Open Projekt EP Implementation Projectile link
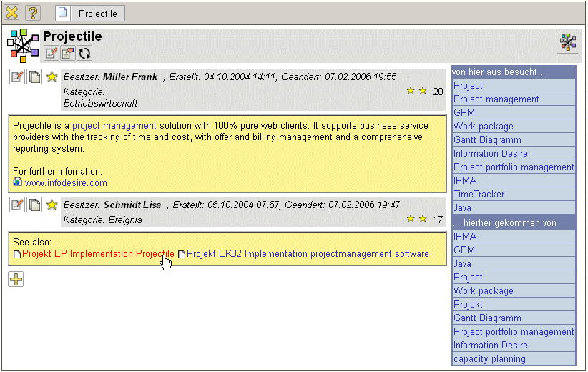588x372 pixels. [98, 253]
